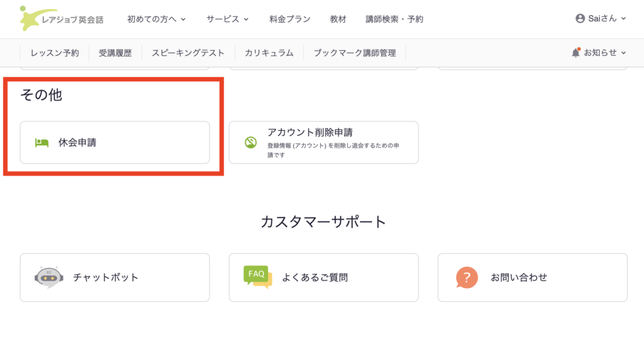The height and width of the screenshot is (344, 644).
Task: Open the 教材 menu item
Action: (338, 19)
